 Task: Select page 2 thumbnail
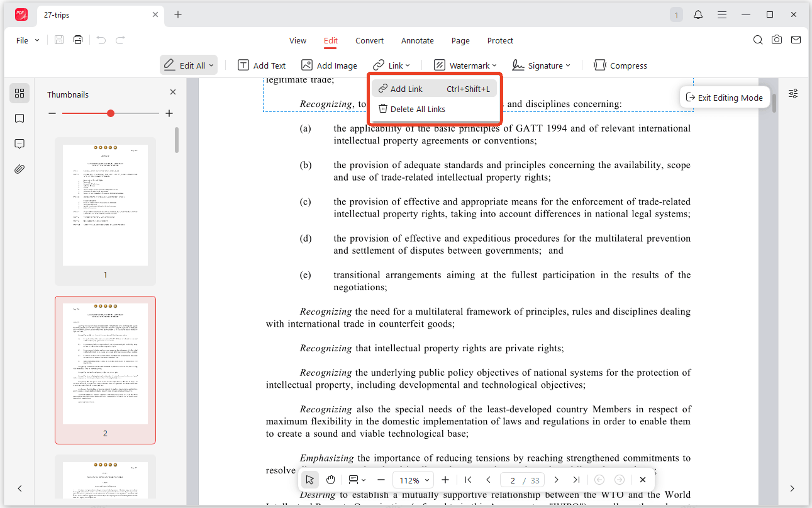click(105, 364)
